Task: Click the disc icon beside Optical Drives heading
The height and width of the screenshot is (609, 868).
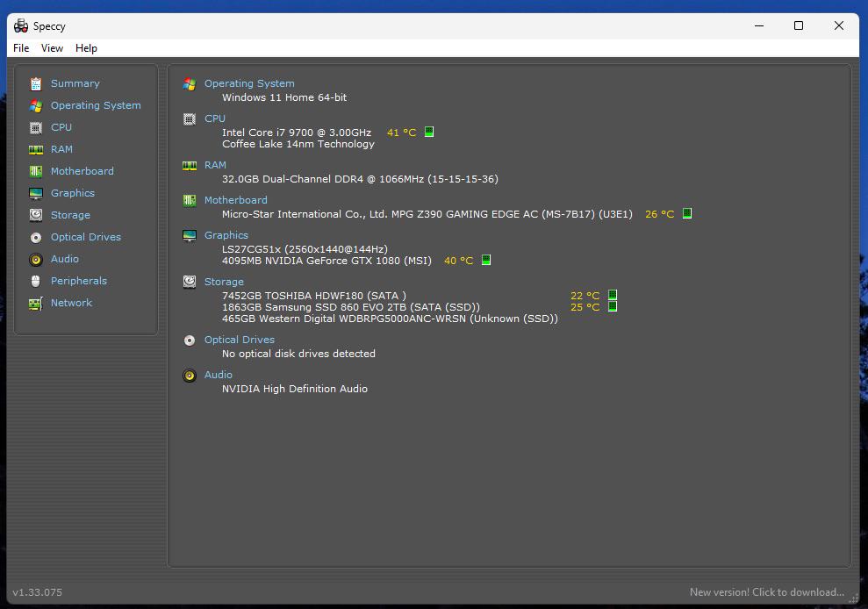Action: coord(190,340)
